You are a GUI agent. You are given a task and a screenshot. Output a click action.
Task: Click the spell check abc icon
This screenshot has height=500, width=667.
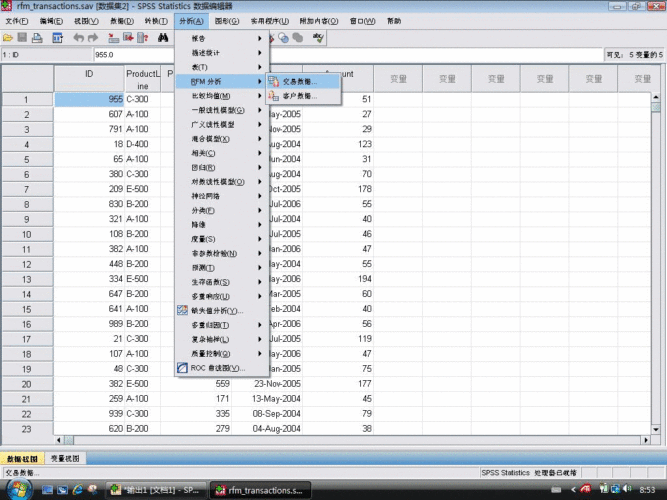(318, 38)
